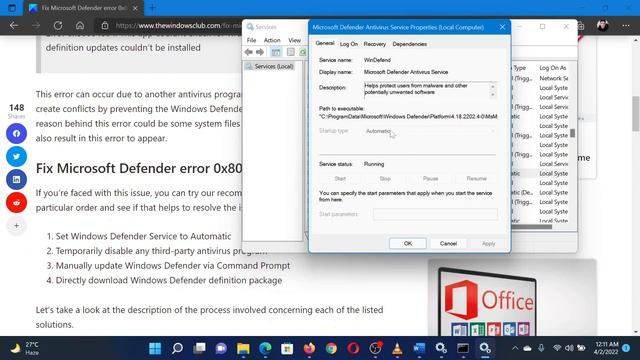Screen dimensions: 640x360
Task: Click the browser page vertical scrollbar
Action: (636, 114)
